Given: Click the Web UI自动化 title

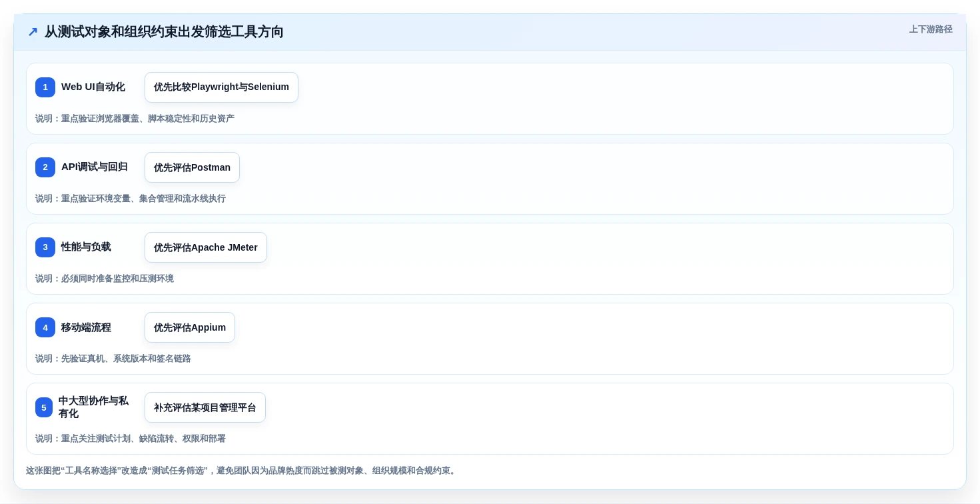Looking at the screenshot, I should pyautogui.click(x=93, y=87).
